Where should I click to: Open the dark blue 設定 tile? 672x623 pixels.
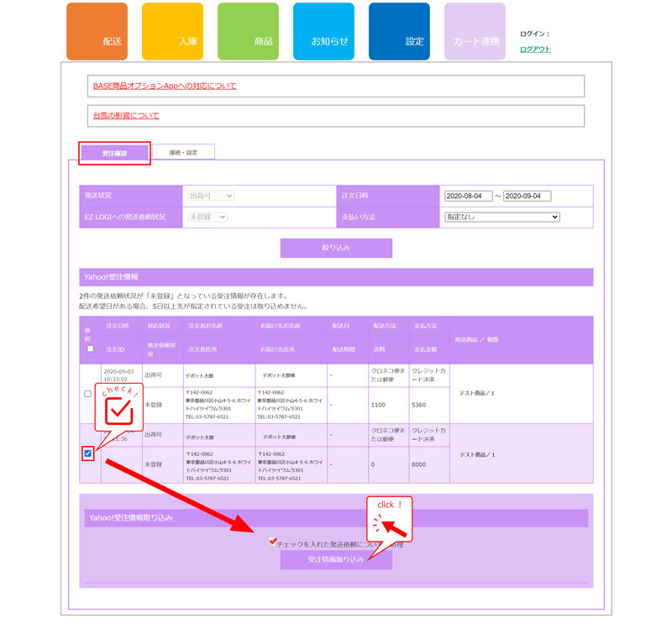399,32
